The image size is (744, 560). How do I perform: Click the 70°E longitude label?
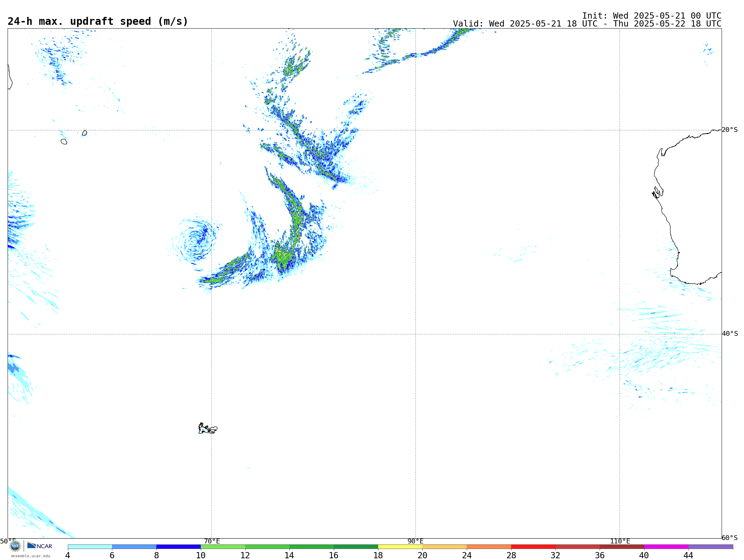click(212, 541)
